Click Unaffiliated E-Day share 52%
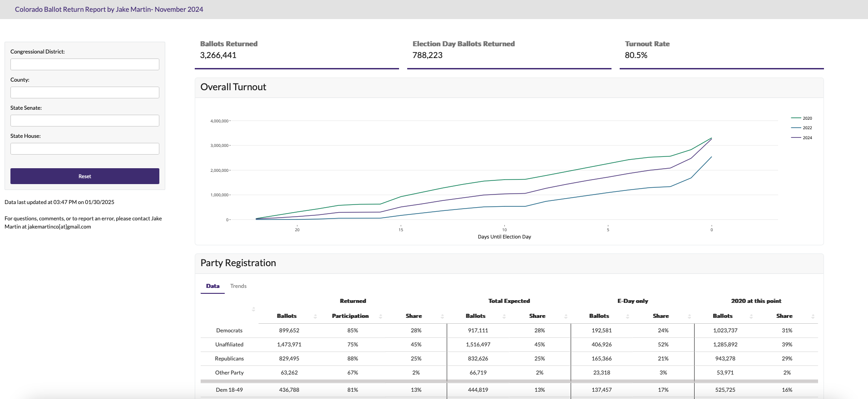 tap(663, 345)
